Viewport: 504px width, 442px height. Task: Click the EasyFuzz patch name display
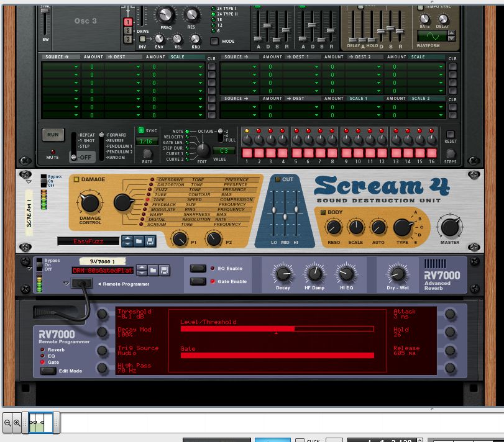pyautogui.click(x=88, y=241)
